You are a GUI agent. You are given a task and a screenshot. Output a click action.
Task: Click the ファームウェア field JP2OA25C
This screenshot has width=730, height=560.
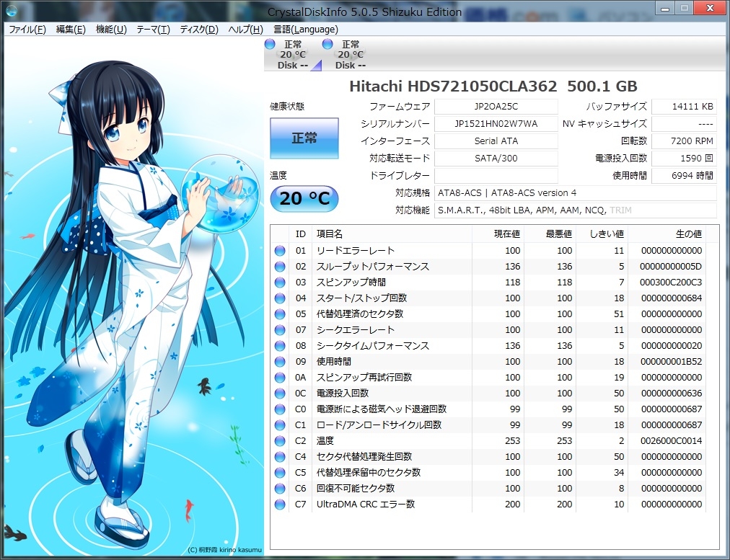tap(496, 107)
